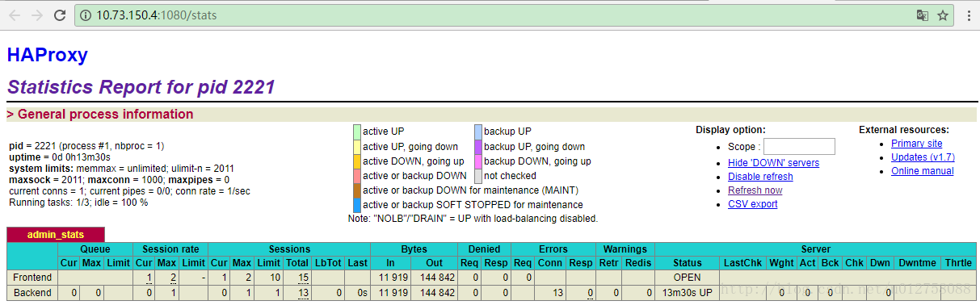Click the blue backup UP color swatch
Image resolution: width=980 pixels, height=305 pixels.
pos(478,132)
